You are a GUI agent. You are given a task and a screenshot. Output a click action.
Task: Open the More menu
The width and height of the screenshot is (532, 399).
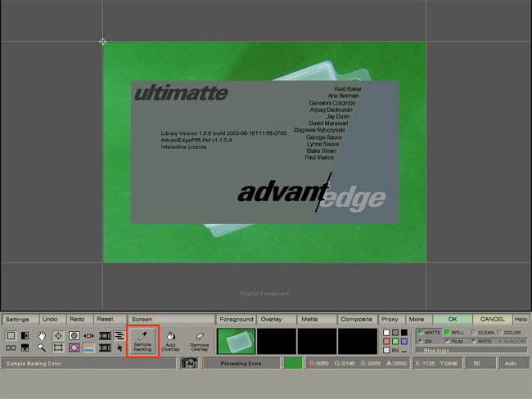(418, 320)
